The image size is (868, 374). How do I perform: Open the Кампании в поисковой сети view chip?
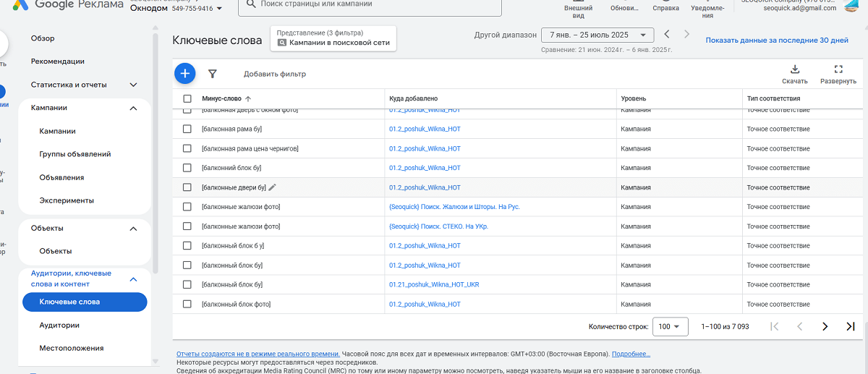333,38
